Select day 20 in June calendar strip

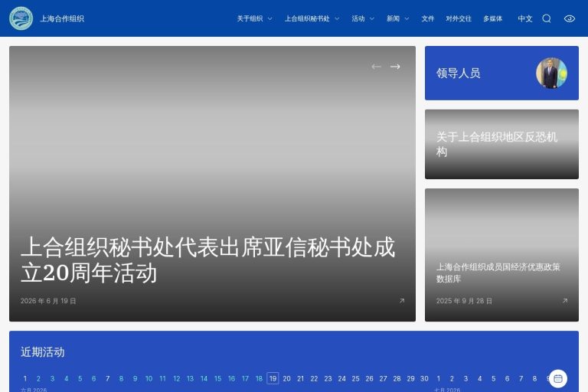pyautogui.click(x=286, y=378)
